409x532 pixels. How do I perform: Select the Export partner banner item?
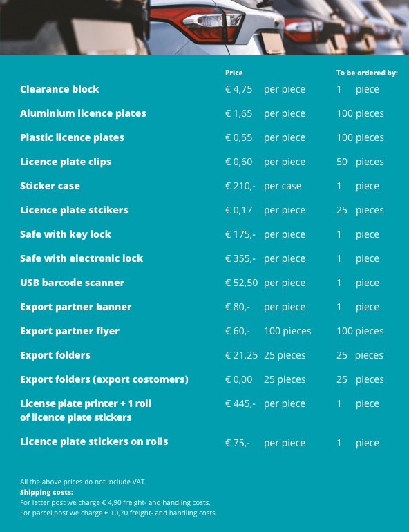click(x=75, y=307)
